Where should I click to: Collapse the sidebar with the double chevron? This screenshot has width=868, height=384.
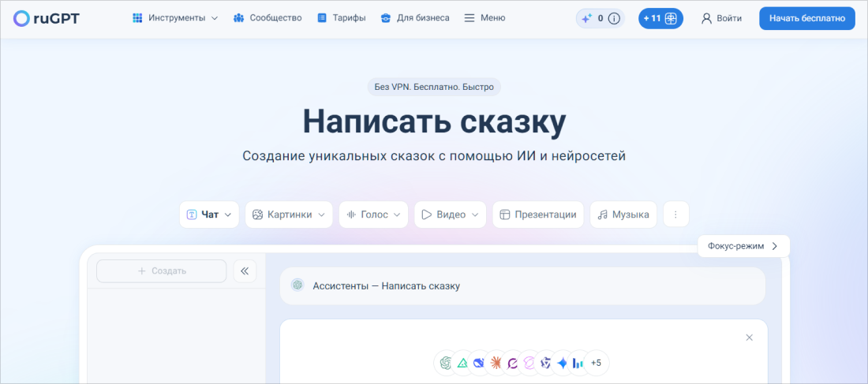[244, 270]
